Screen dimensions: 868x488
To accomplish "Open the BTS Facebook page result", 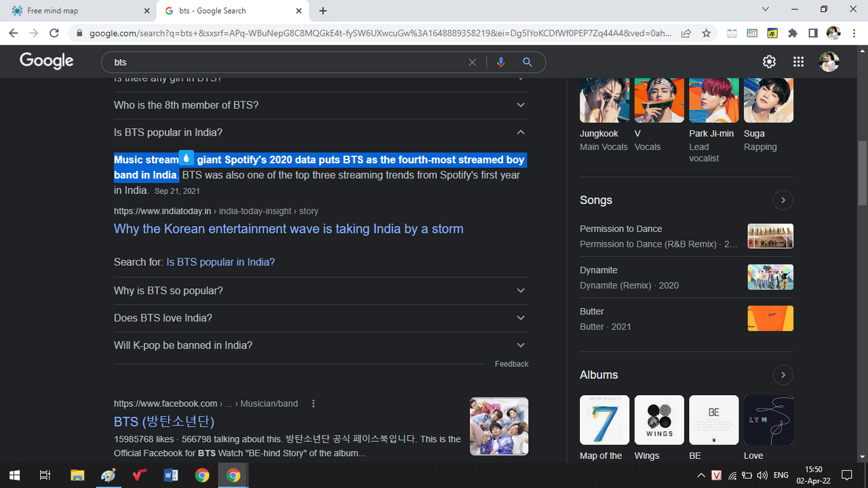I will click(x=164, y=422).
